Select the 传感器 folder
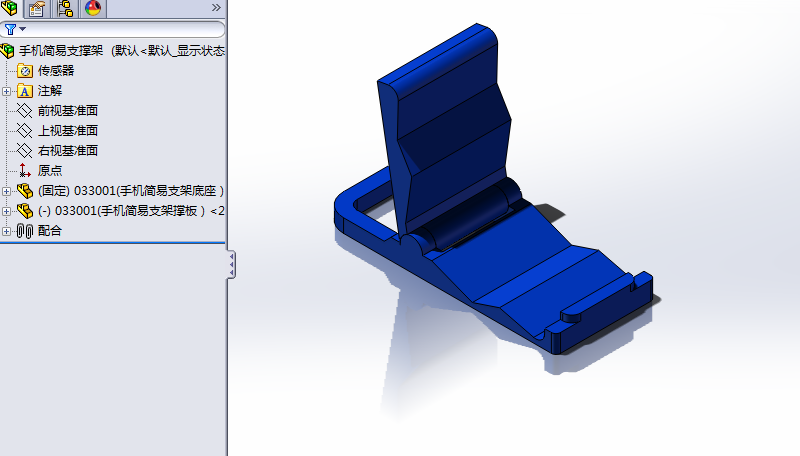This screenshot has height=456, width=800. (56, 70)
